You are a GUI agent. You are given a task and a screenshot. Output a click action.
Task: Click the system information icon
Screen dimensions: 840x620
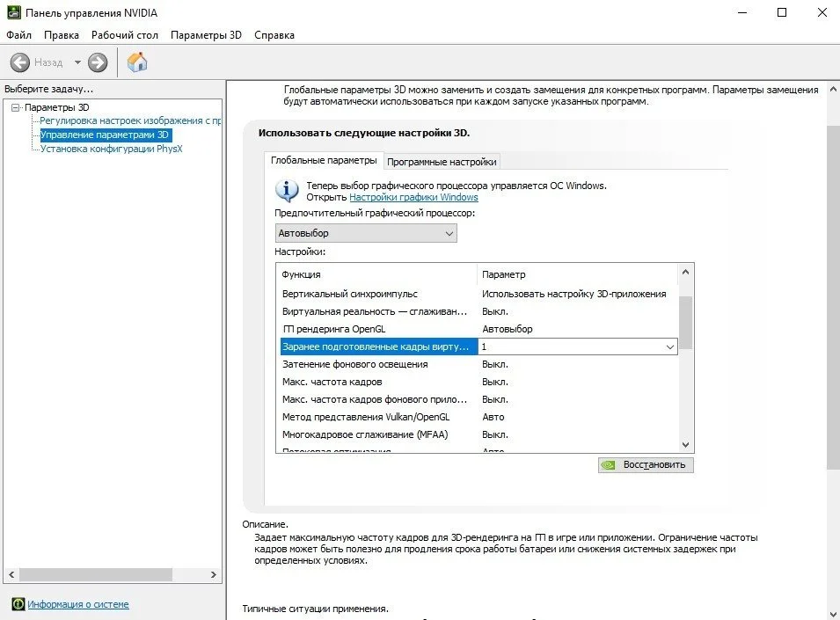coord(18,604)
